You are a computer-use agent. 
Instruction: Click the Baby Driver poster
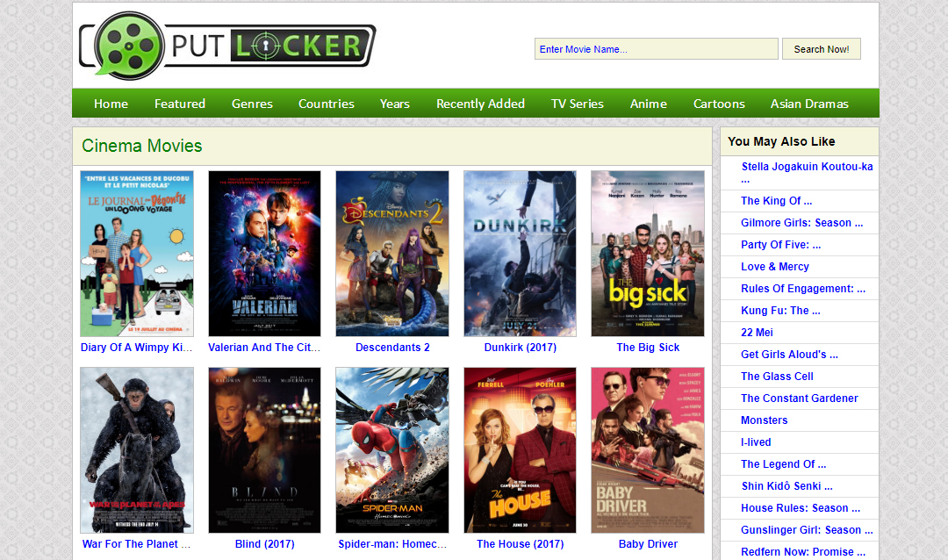[648, 449]
